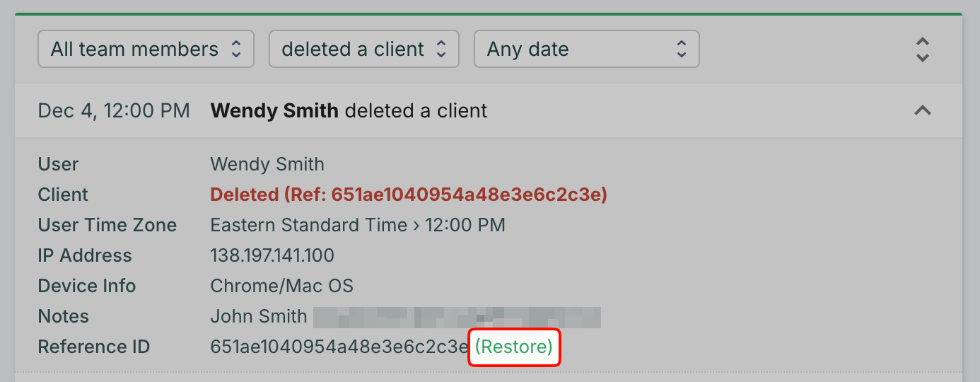This screenshot has width=980, height=382.
Task: Click the bold "Wendy Smith" name in entry header
Action: (274, 111)
